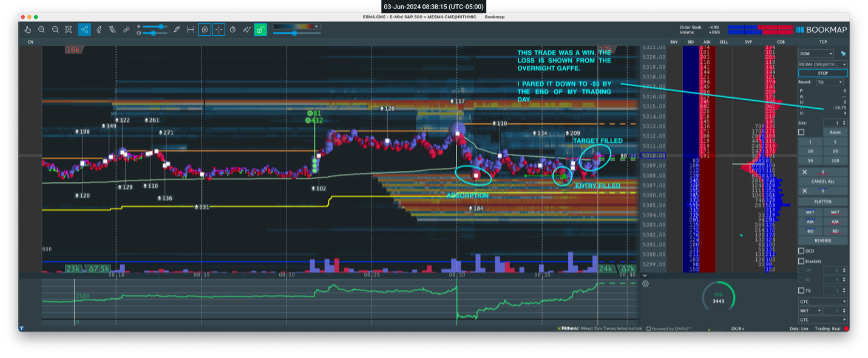
Task: Enable the Brackets checkbox
Action: point(801,261)
